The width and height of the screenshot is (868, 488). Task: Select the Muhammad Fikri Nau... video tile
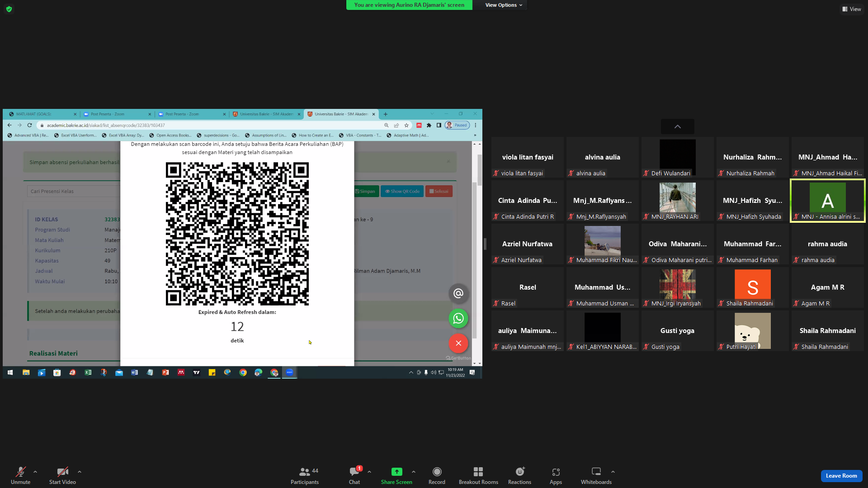[602, 244]
